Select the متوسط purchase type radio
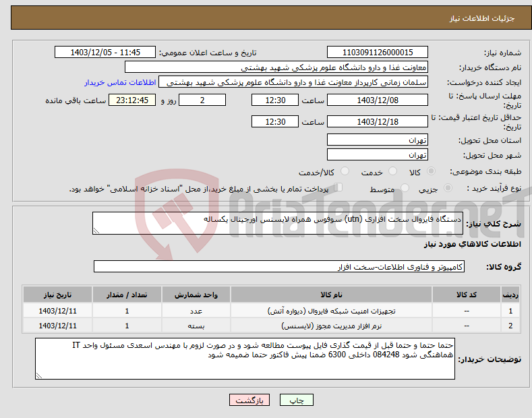The image size is (532, 418). pos(405,187)
